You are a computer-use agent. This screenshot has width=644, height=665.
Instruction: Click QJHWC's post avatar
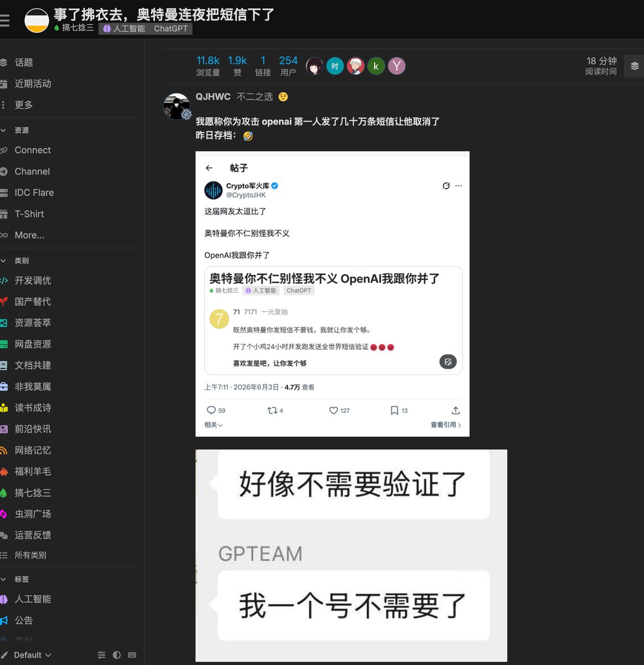tap(177, 106)
